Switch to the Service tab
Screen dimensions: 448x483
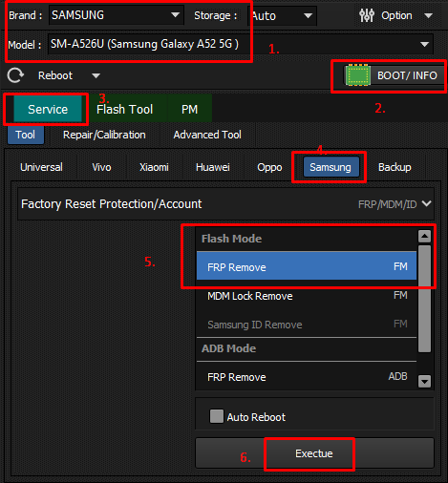click(48, 109)
